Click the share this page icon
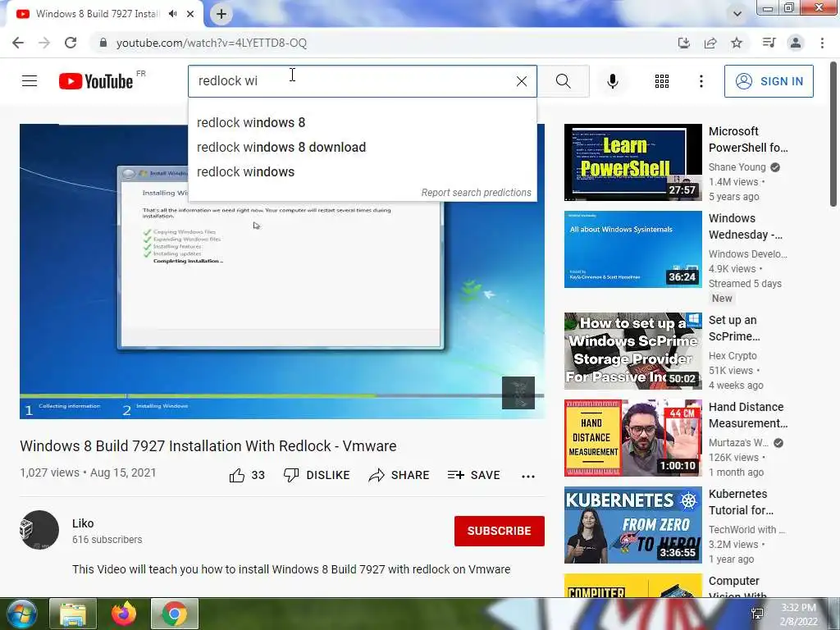The image size is (840, 630). tap(710, 43)
